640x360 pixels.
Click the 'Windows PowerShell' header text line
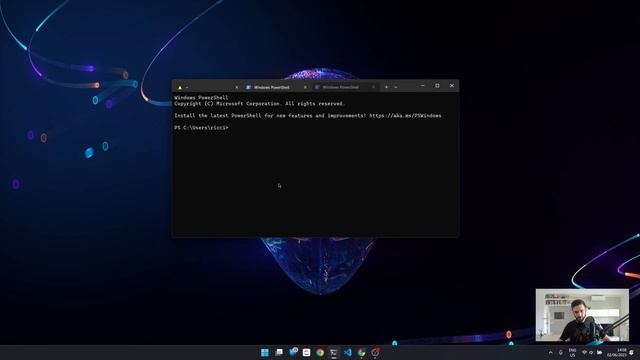point(201,98)
